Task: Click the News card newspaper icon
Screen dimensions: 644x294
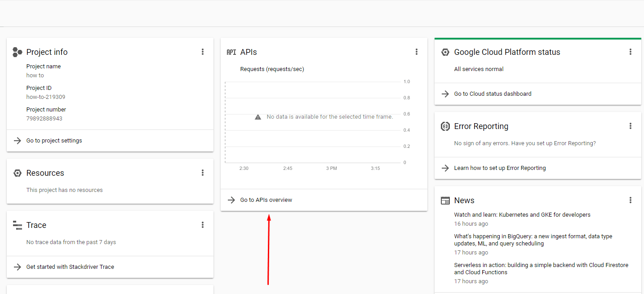Action: (445, 200)
